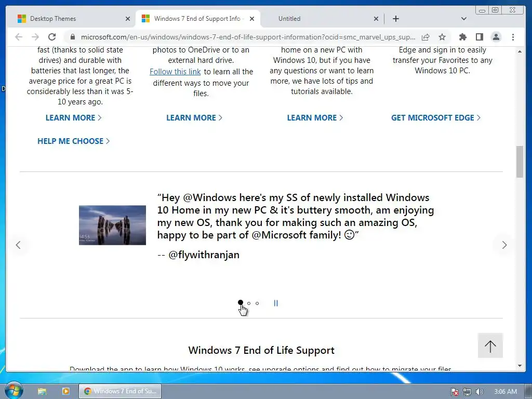Image resolution: width=532 pixels, height=399 pixels.
Task: Close the Desktop Themes tab
Action: click(128, 19)
